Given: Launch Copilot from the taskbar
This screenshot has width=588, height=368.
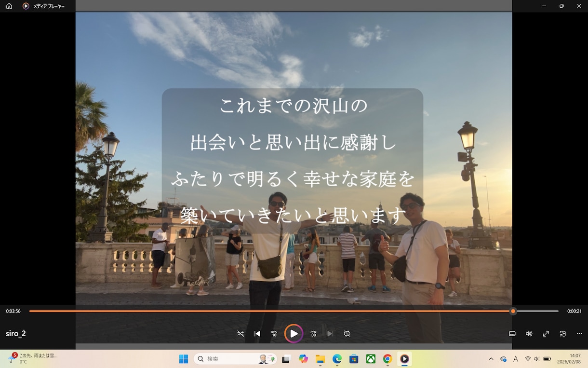Looking at the screenshot, I should point(303,359).
